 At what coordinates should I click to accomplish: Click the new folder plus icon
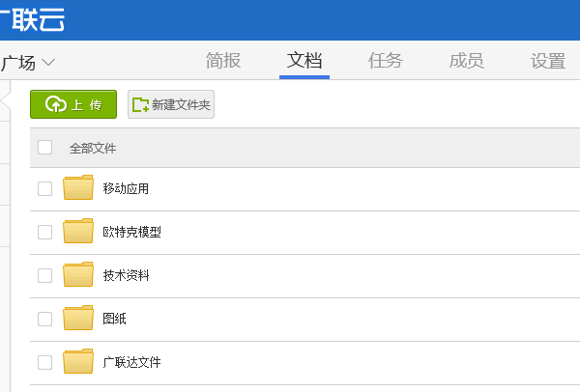[x=141, y=104]
